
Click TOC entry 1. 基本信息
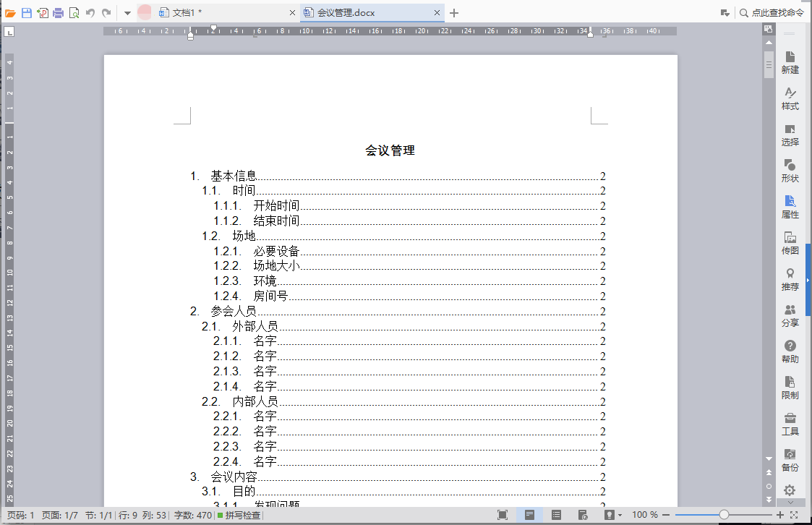click(398, 176)
